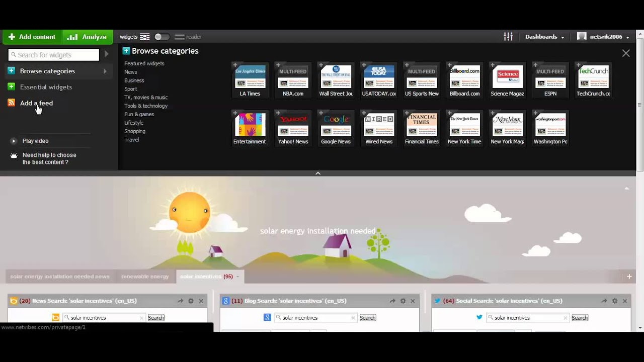Switch to renewable energy tab
The height and width of the screenshot is (362, 644).
[145, 277]
